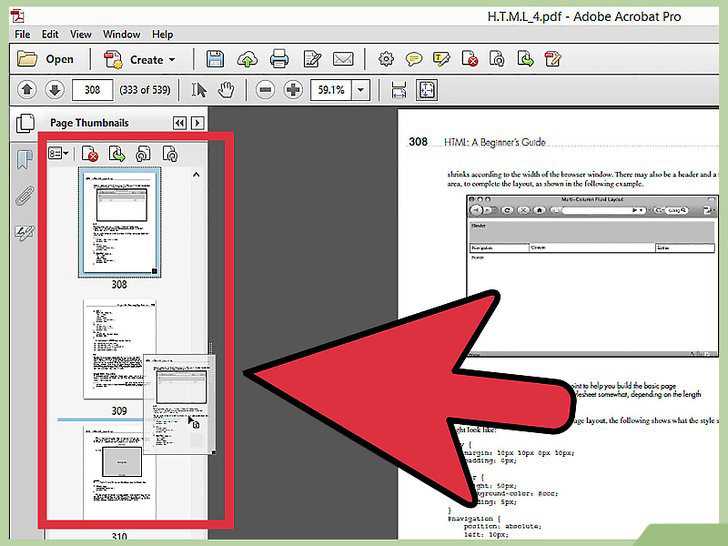This screenshot has height=546, width=728.
Task: Open the Window menu
Action: [122, 34]
